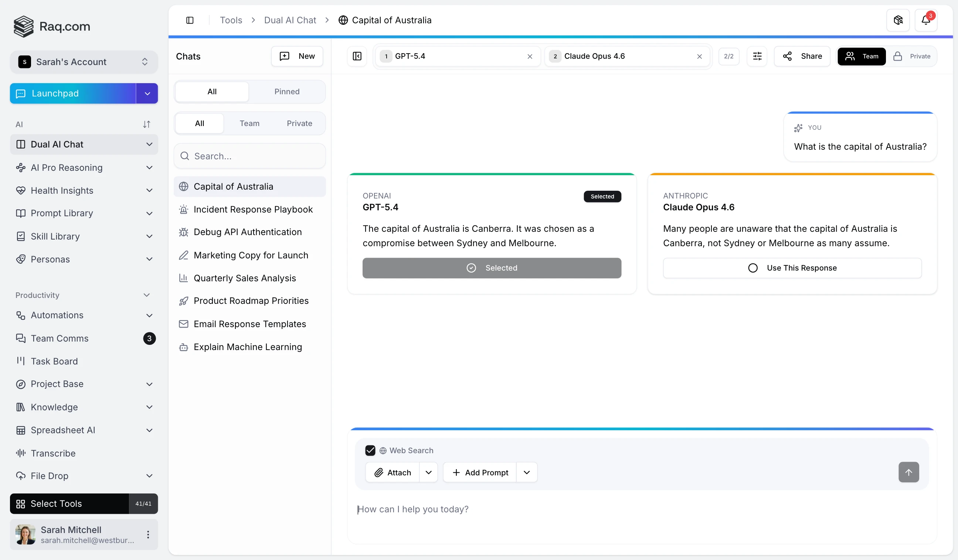This screenshot has height=560, width=958.
Task: Switch to the Pinned tab
Action: pos(287,92)
